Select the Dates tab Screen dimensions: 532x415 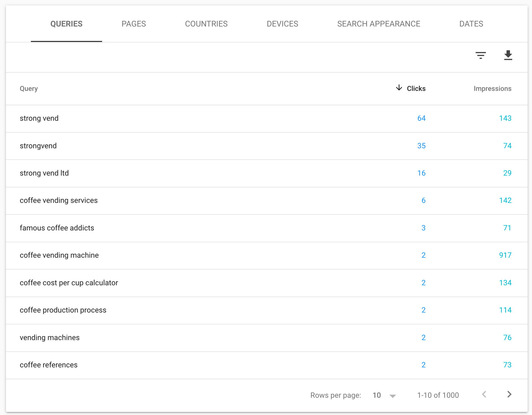[471, 24]
